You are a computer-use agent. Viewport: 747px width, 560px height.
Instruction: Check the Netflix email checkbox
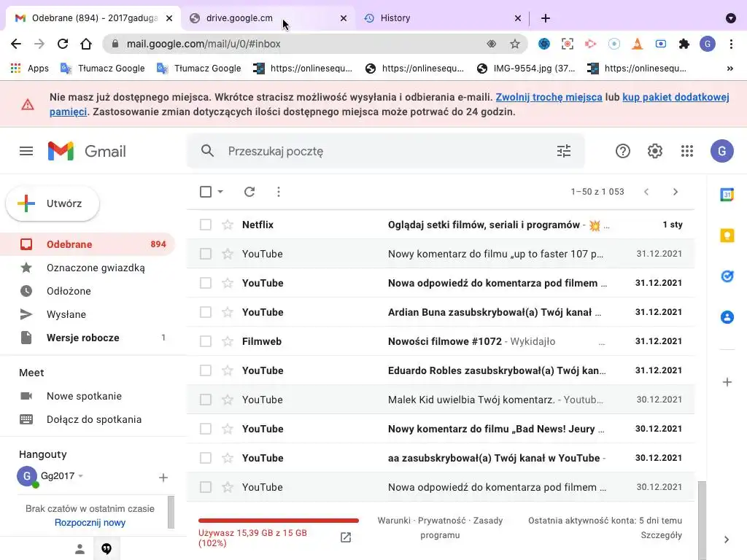coord(206,225)
